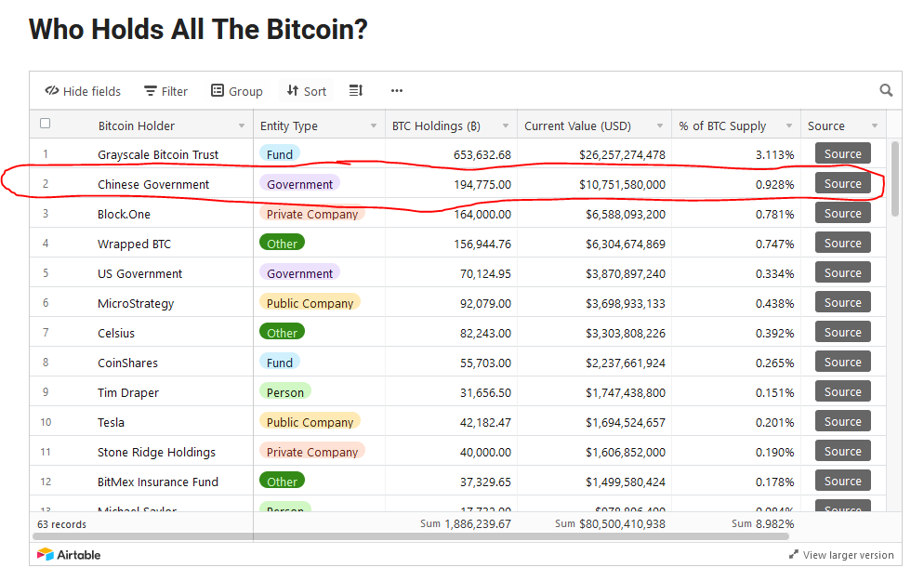Viewport: 924px width, 581px height.
Task: Click the 42,182.47 Tesla holdings cell
Action: (x=452, y=422)
